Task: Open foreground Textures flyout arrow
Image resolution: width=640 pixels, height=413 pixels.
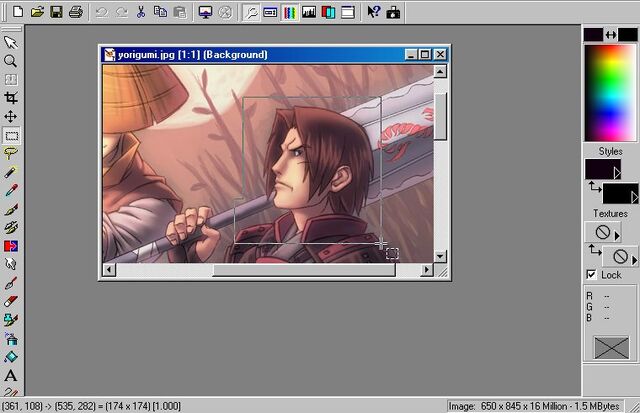Action: (x=617, y=235)
